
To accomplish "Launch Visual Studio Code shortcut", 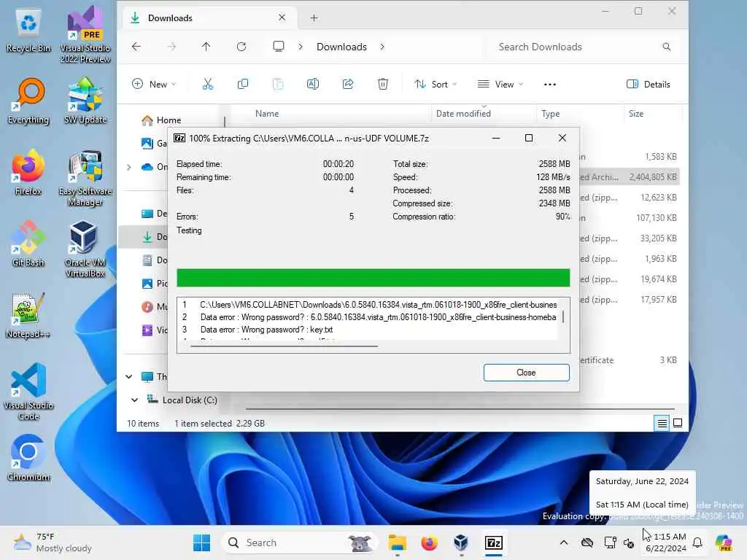I will click(28, 392).
